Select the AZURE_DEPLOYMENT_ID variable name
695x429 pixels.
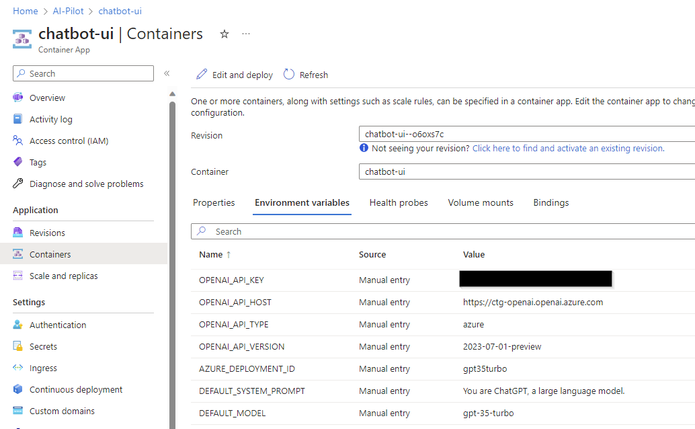tap(246, 369)
